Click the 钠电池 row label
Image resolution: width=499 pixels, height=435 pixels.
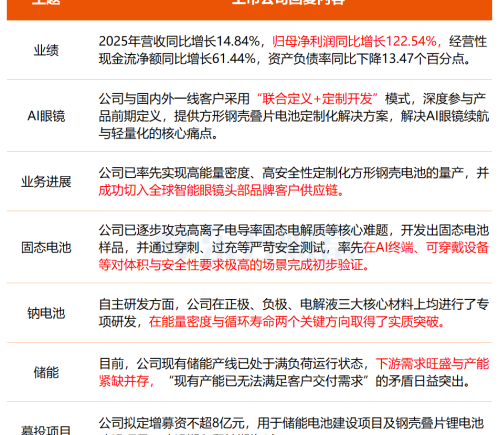46,313
